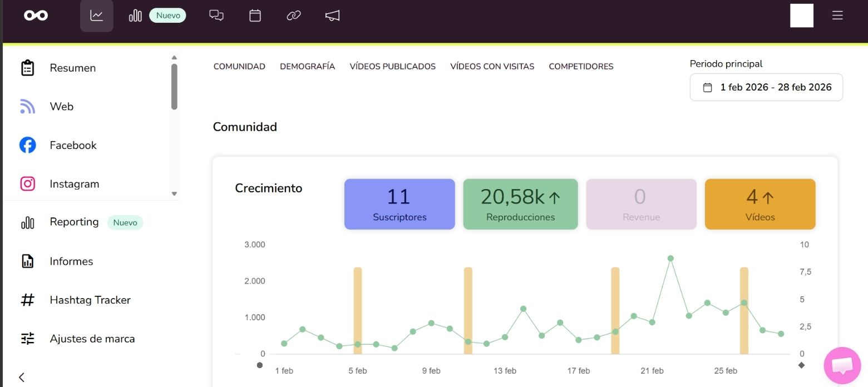This screenshot has width=868, height=387.
Task: Click the Resumen clipboard icon
Action: (x=27, y=68)
